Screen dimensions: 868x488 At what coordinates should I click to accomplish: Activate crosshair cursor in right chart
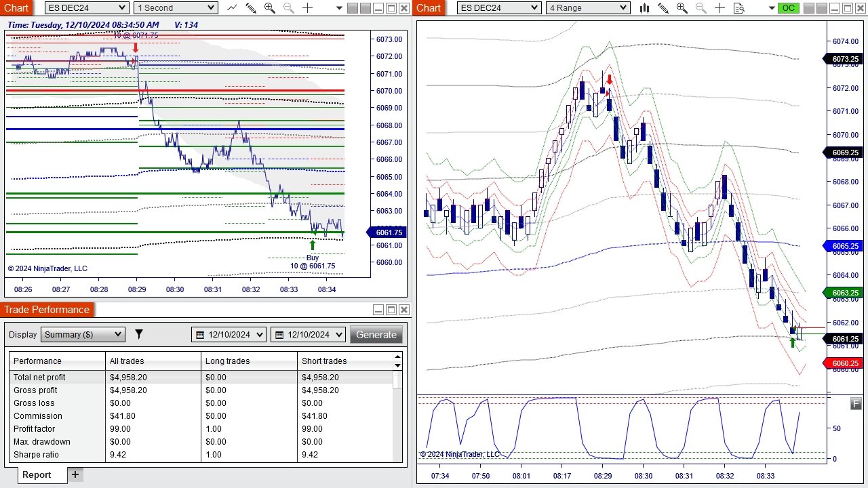point(720,8)
